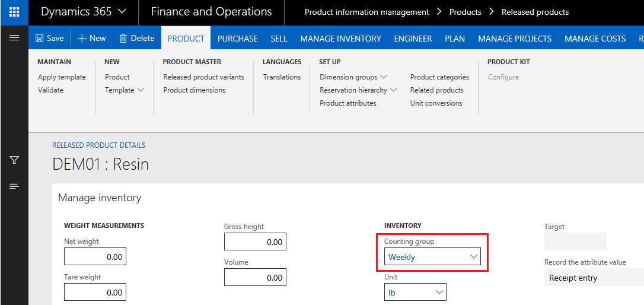Open the MANAGE INVENTORY tab
Screen dimensions: 644x305
pos(341,39)
